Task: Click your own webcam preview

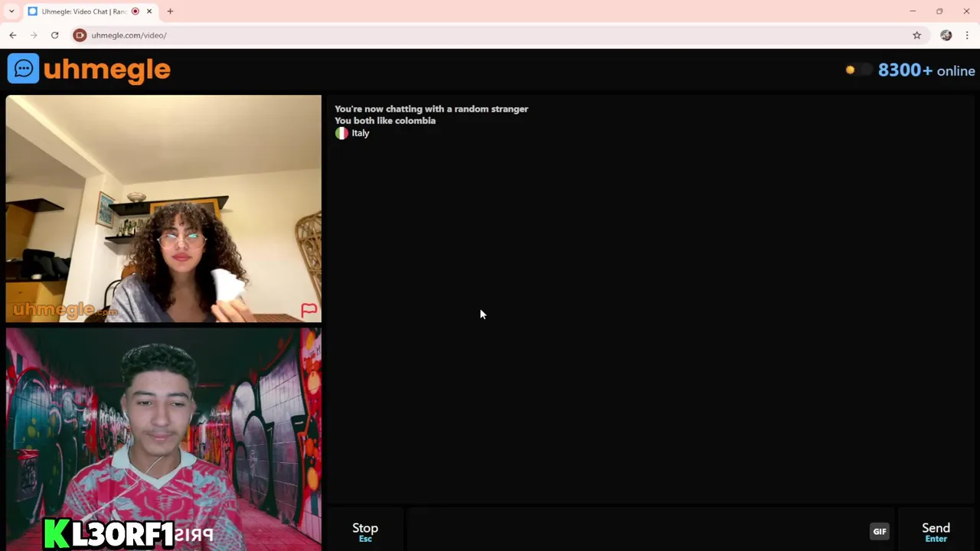Action: tap(163, 439)
